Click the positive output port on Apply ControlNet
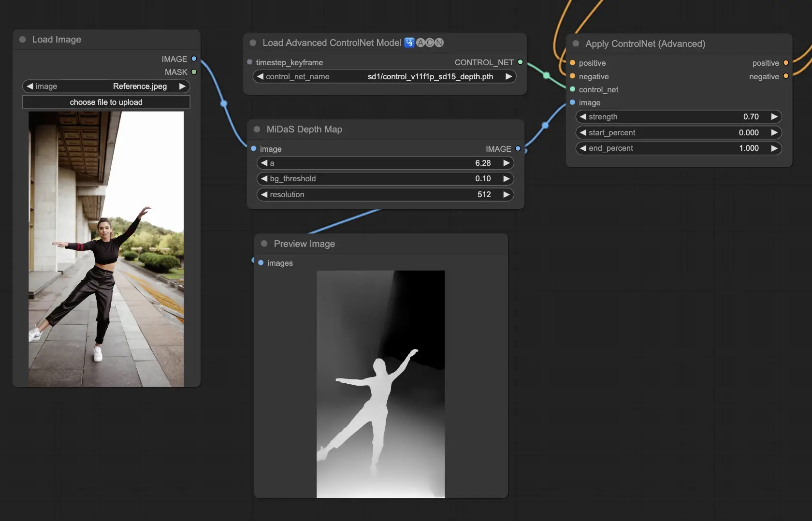812x521 pixels. tap(785, 63)
